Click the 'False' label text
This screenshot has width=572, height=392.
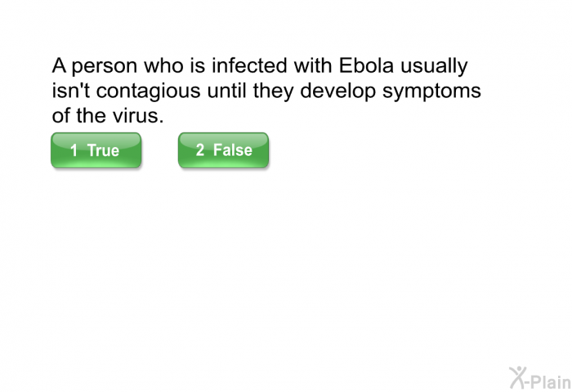[232, 150]
